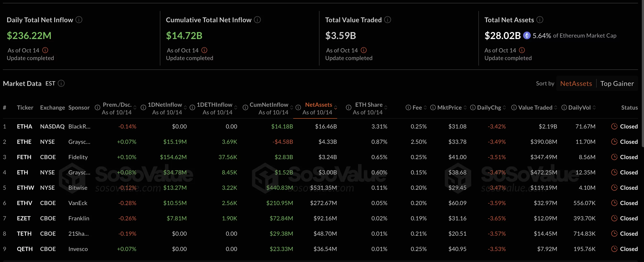Open the FETH ticker row
Image resolution: width=644 pixels, height=262 pixels.
point(24,157)
